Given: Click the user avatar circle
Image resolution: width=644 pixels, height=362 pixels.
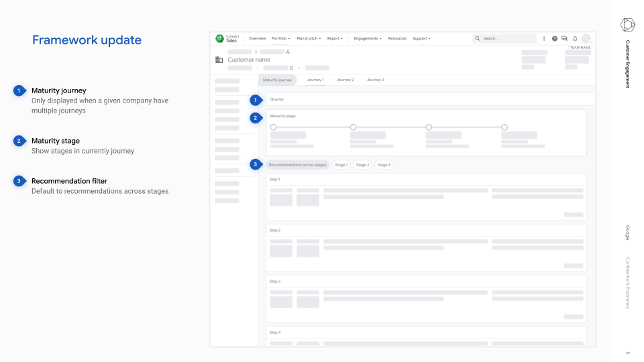Looking at the screenshot, I should pos(586,38).
